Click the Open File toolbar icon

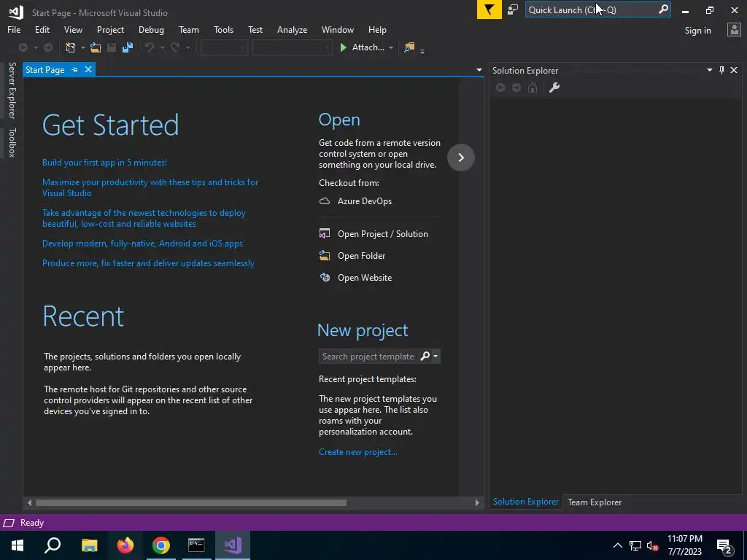[x=96, y=47]
